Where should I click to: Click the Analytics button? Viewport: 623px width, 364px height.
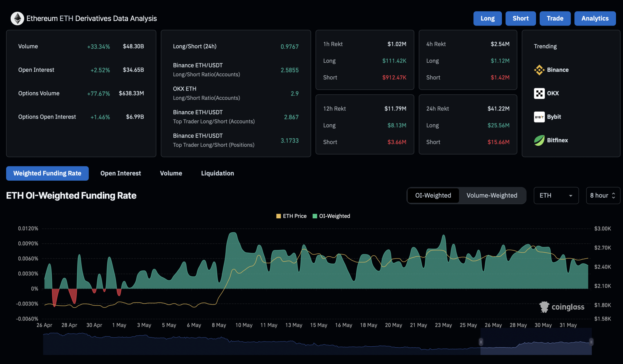(x=595, y=18)
